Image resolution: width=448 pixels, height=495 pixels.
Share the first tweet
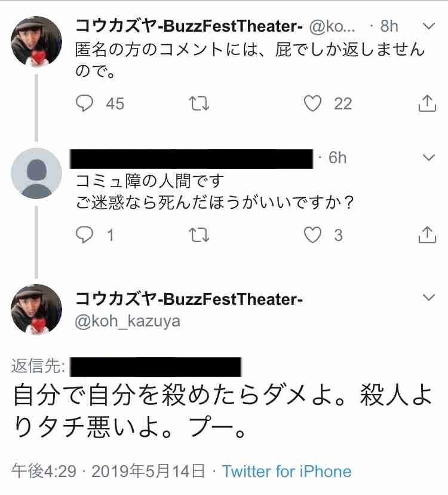(x=425, y=103)
